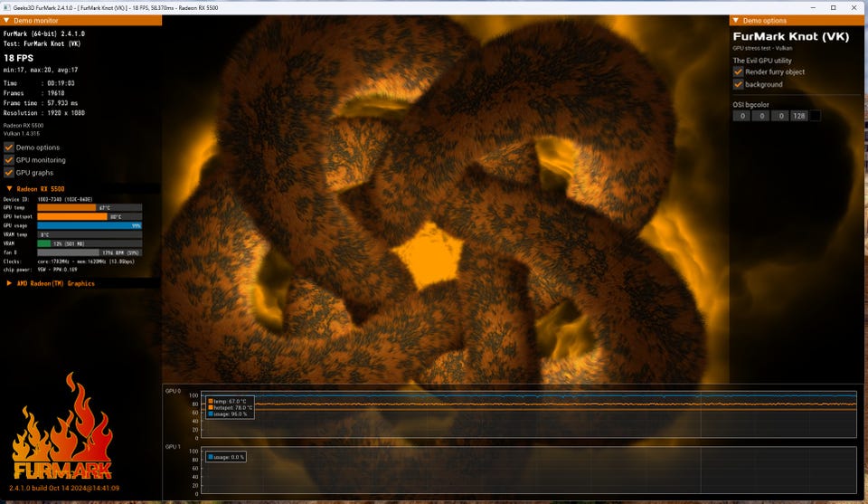Toggle the GPU monitoring checkbox
Screen dimensions: 868x504
pyautogui.click(x=9, y=160)
